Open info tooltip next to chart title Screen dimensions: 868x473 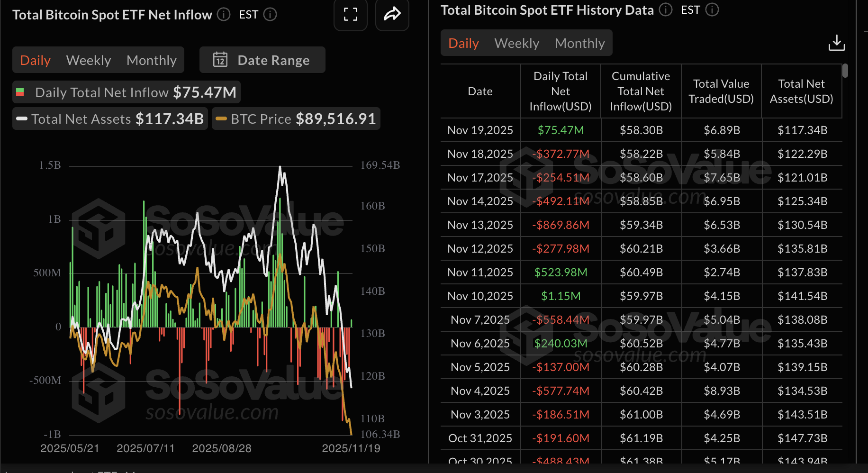click(x=222, y=15)
